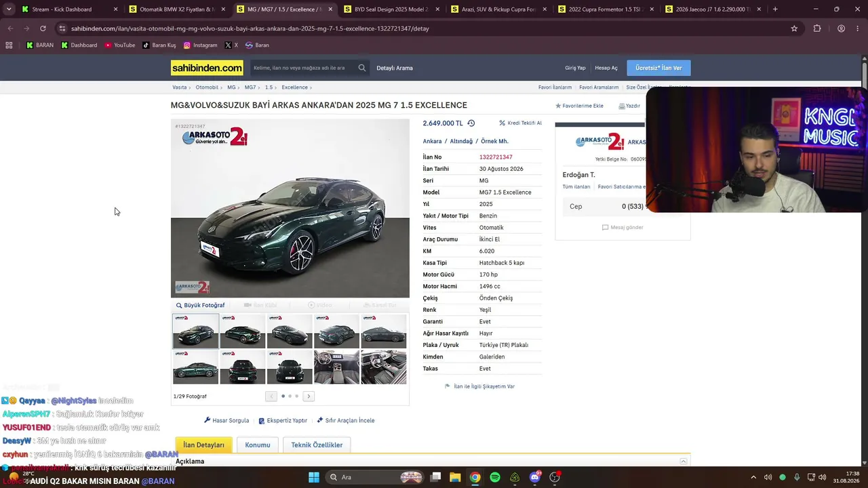Open File Explorer from taskbar
The width and height of the screenshot is (868, 488).
pos(455,477)
